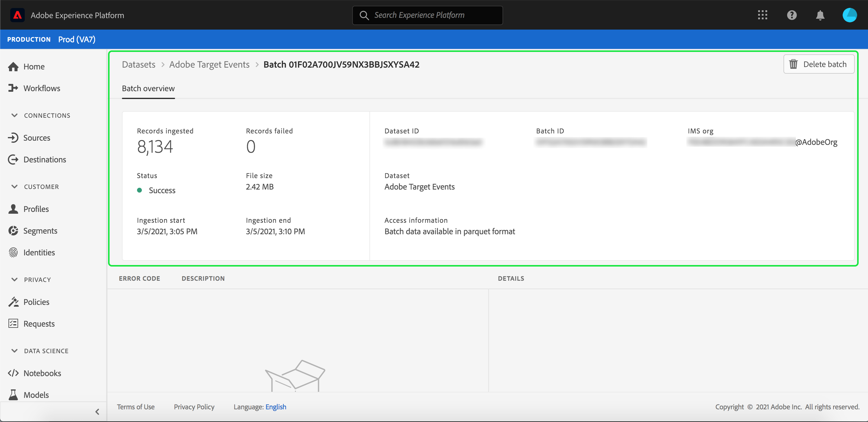Collapse the DATA SCIENCE section

click(x=14, y=351)
